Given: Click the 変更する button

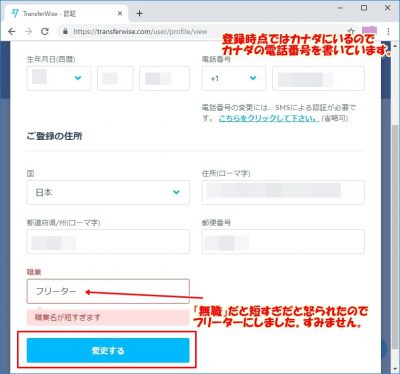Looking at the screenshot, I should pos(108,350).
